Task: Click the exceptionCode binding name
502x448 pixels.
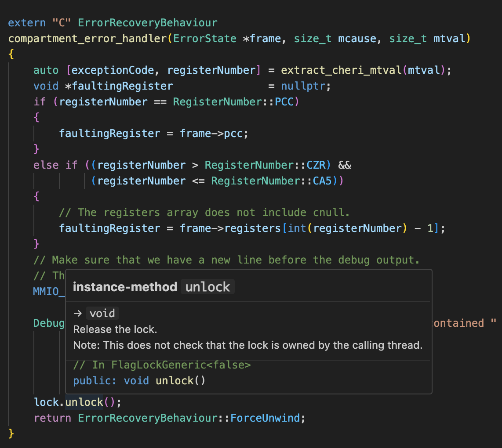Action: pos(113,70)
